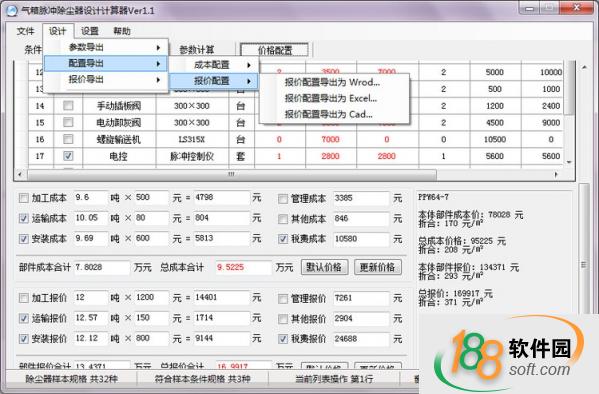The image size is (599, 394).
Task: Click the horizontal scrollbar's right arrow
Action: [556, 174]
